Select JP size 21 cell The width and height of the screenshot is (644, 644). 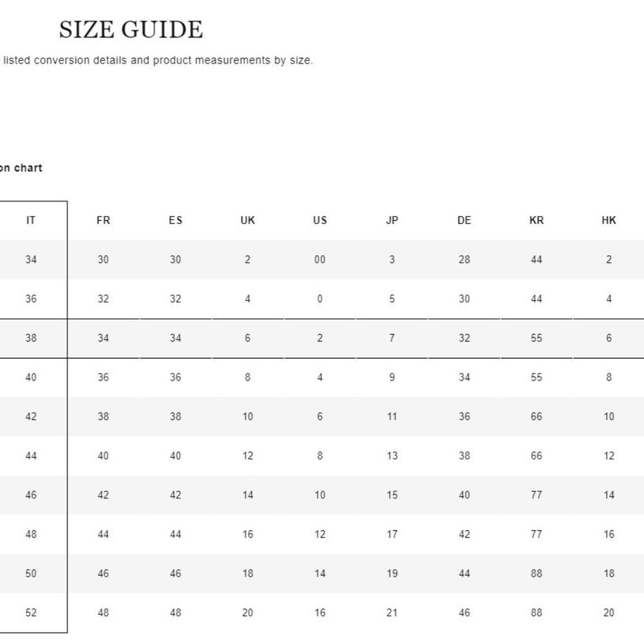[x=392, y=613]
